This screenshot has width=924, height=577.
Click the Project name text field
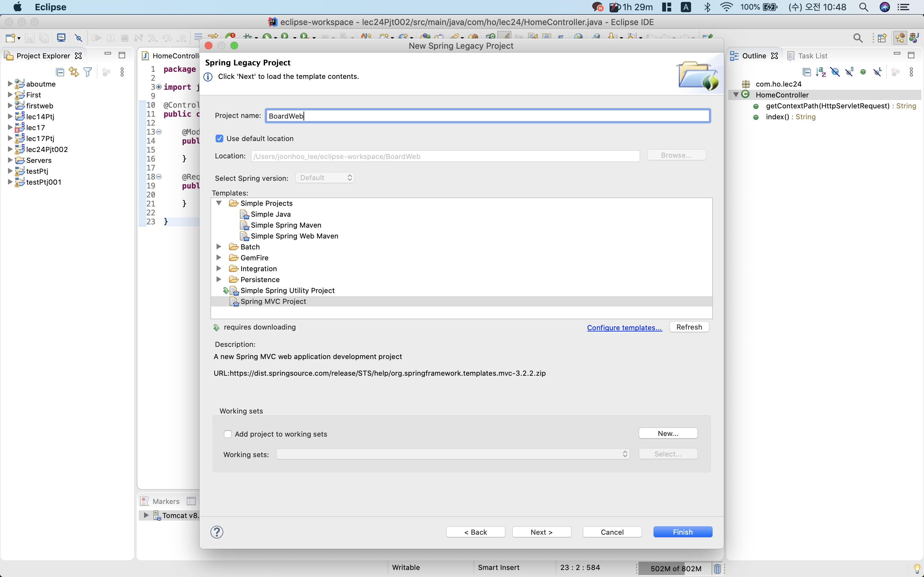click(487, 116)
